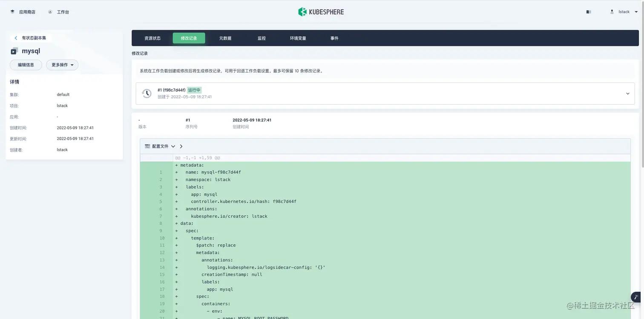Click line $patch: replace
Screen dimensions: 644x319
tap(216, 245)
